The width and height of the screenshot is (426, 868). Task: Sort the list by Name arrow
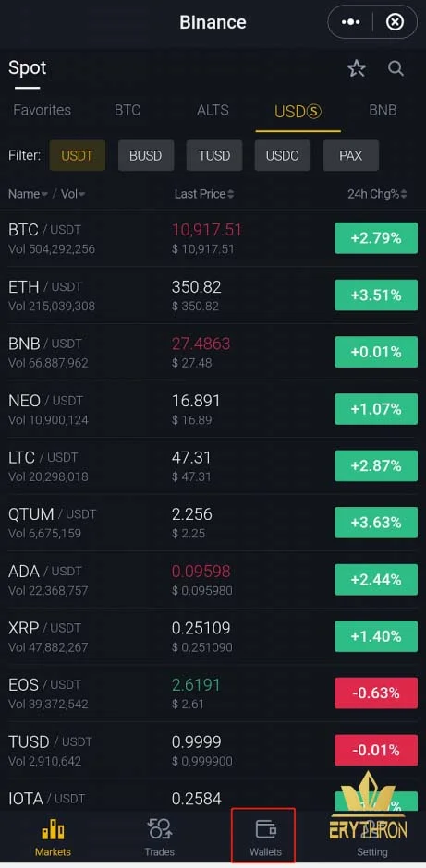tap(44, 194)
